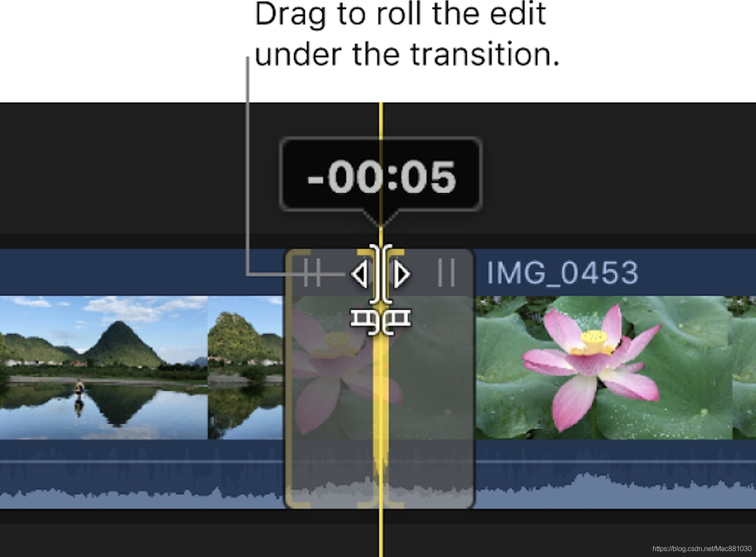The width and height of the screenshot is (756, 557).
Task: Click the second mountain thumbnail frame
Action: pos(246,367)
